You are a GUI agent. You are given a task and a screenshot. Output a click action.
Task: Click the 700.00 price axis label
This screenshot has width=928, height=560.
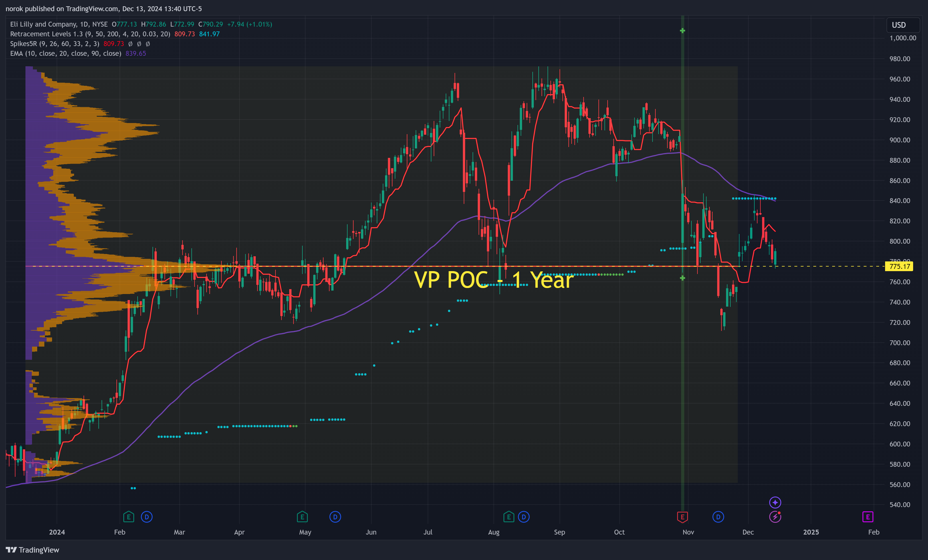900,343
